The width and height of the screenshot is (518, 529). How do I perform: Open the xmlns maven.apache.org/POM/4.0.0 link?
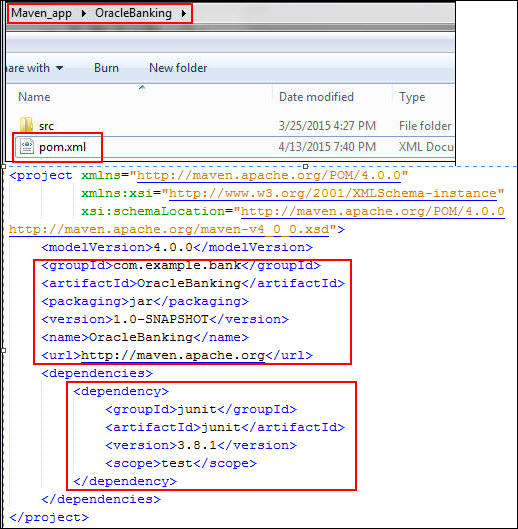click(269, 176)
